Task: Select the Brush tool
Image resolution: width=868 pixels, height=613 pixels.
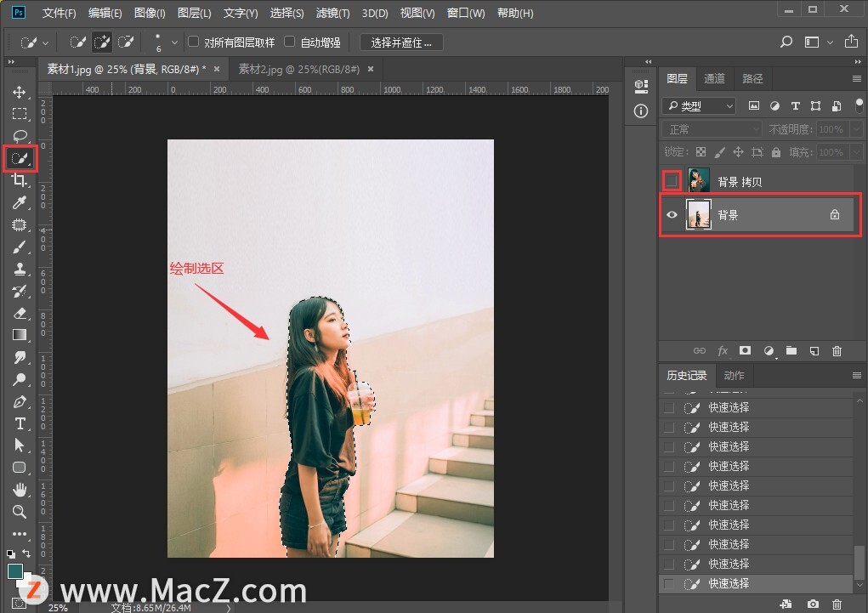Action: click(x=20, y=247)
